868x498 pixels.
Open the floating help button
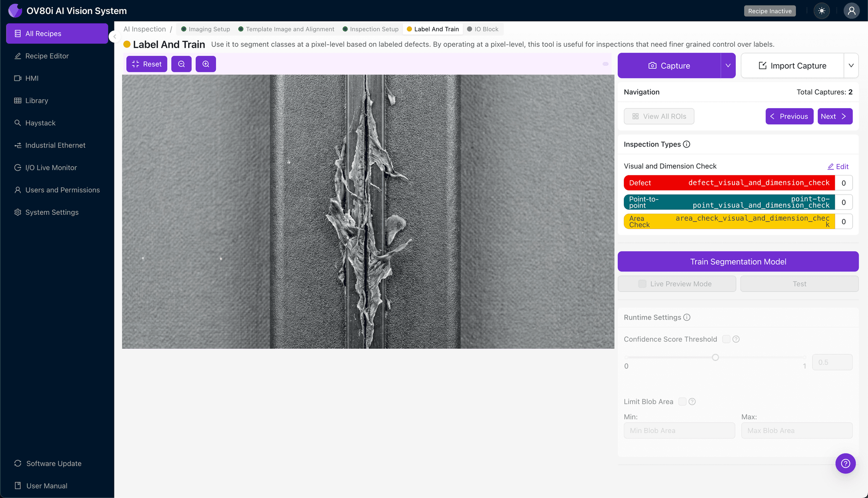(x=846, y=463)
